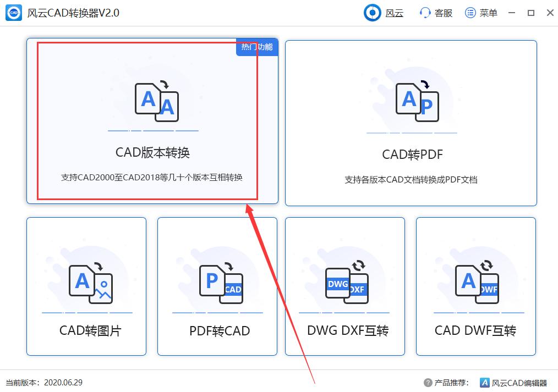558x392 pixels.
Task: Open the 风云 account icon
Action: coord(371,12)
